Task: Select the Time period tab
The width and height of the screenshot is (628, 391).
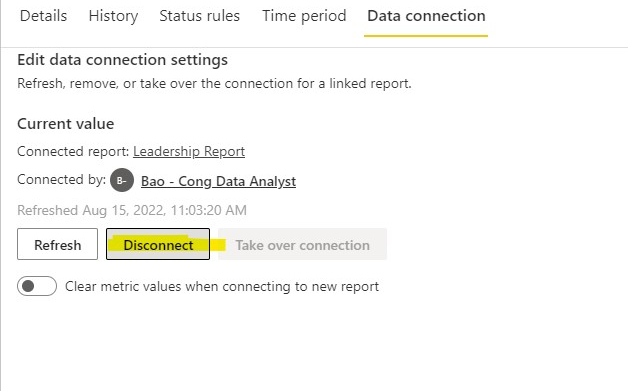Action: pyautogui.click(x=304, y=16)
